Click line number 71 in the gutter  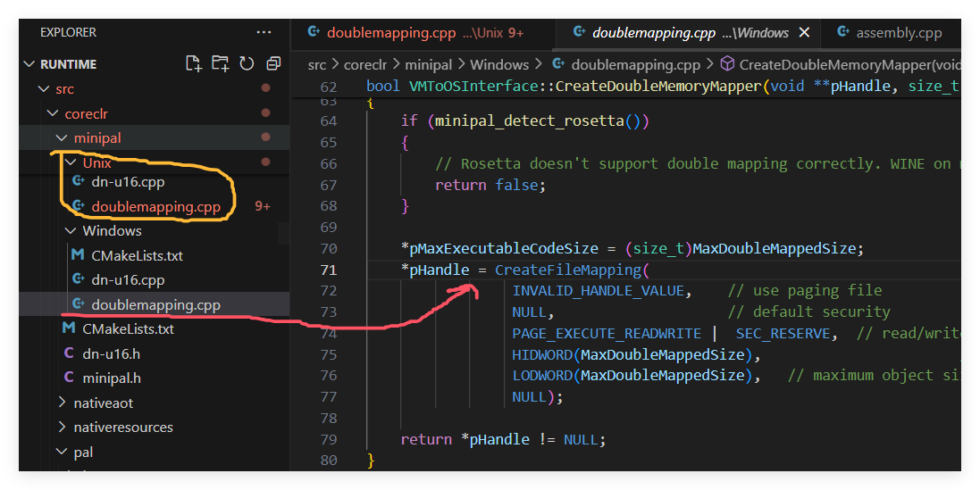(x=329, y=270)
